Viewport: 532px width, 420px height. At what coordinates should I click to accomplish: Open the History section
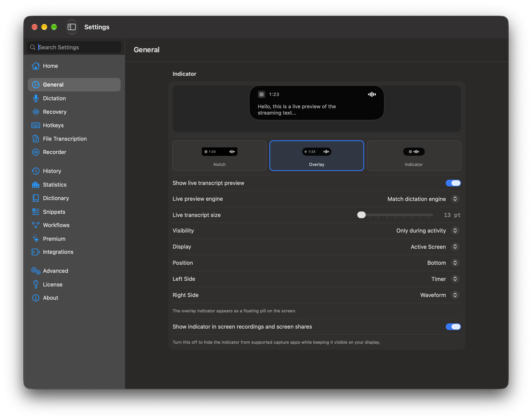click(x=74, y=171)
